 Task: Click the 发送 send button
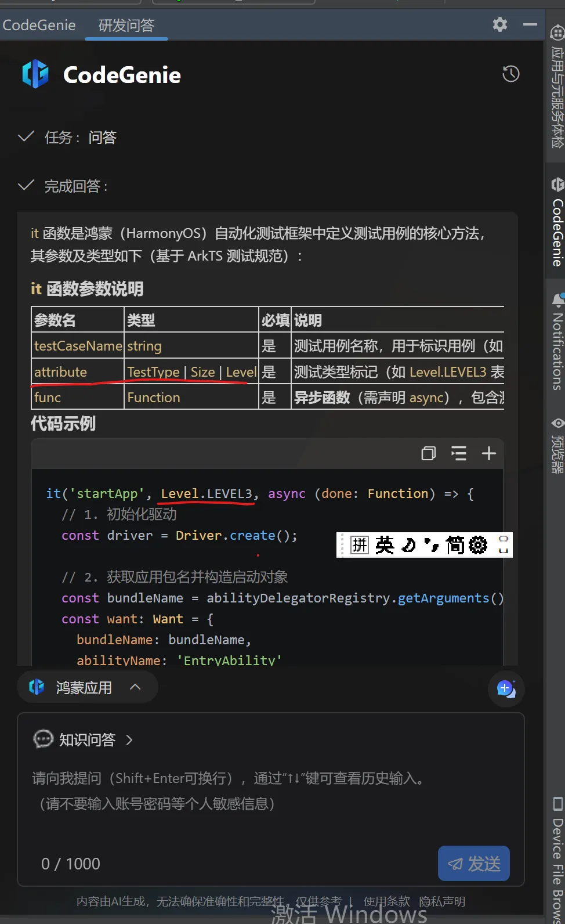click(x=474, y=864)
